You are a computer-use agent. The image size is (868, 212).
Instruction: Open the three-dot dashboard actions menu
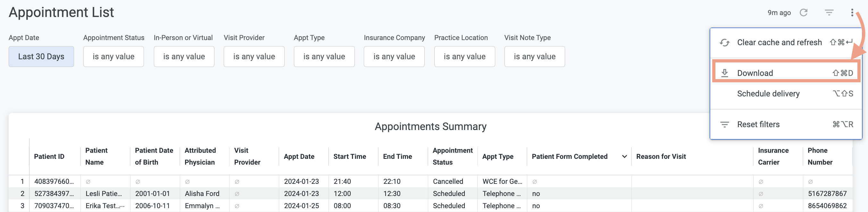point(853,12)
